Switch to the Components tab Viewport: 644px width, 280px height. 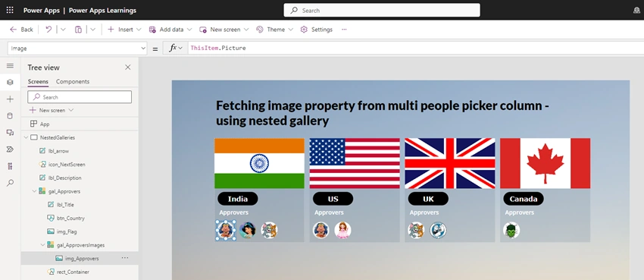(73, 81)
